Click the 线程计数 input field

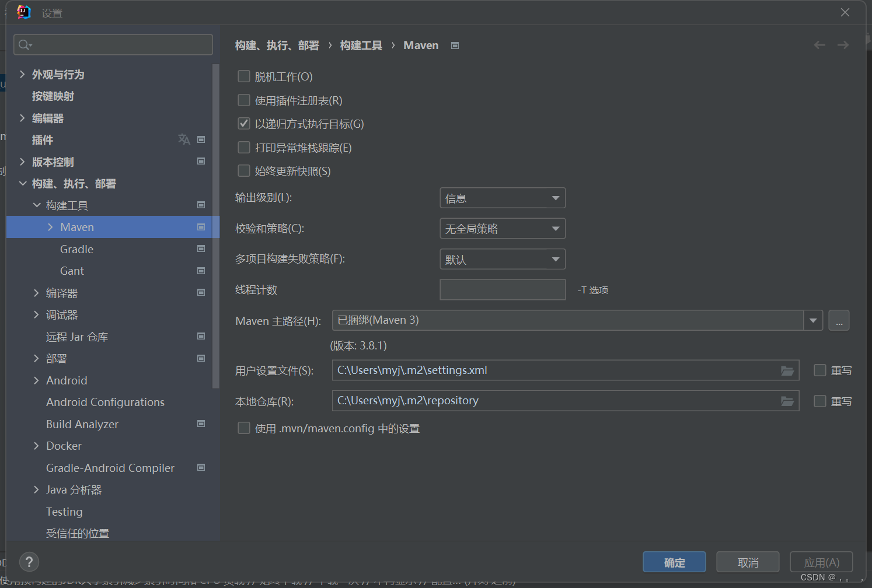pos(503,289)
